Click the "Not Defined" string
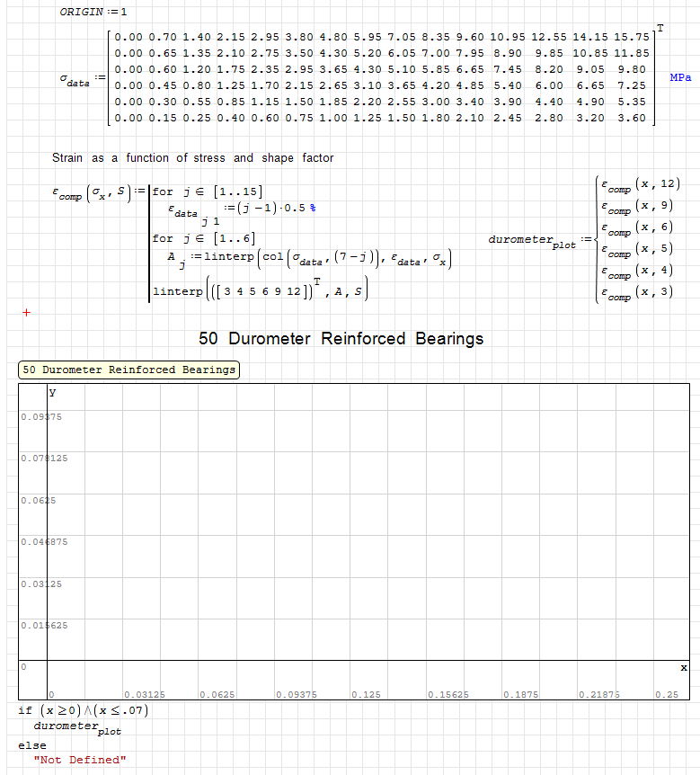Image resolution: width=700 pixels, height=775 pixels. click(x=79, y=760)
